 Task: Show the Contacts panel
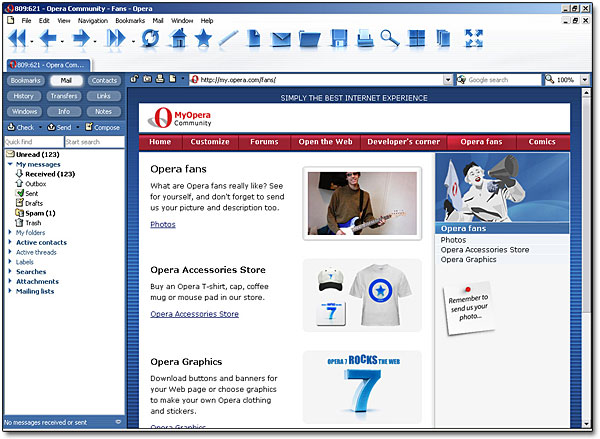[104, 80]
